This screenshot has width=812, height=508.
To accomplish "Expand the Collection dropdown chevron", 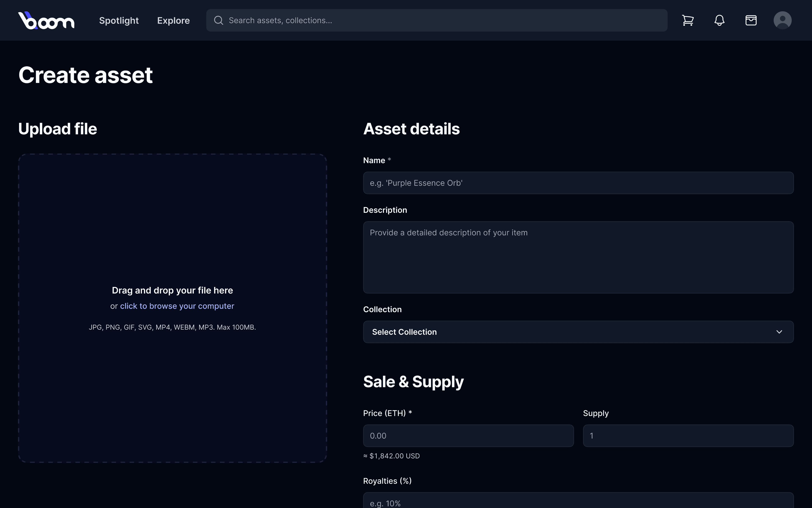I will click(x=779, y=332).
